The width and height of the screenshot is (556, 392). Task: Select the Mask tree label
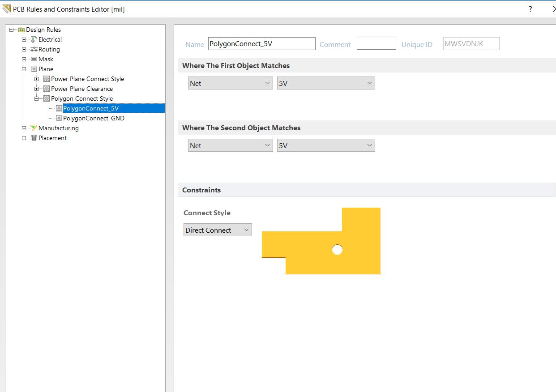[46, 59]
